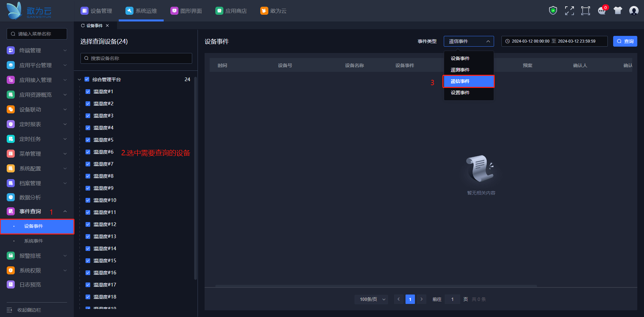The height and width of the screenshot is (317, 644).
Task: Click the 应用资源概览 sidebar icon
Action: pyautogui.click(x=11, y=95)
